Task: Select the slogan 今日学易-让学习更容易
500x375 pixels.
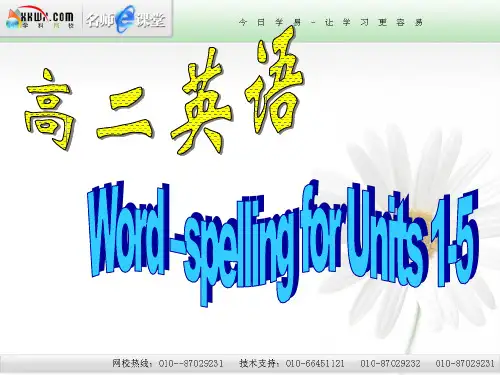Action: coord(331,23)
